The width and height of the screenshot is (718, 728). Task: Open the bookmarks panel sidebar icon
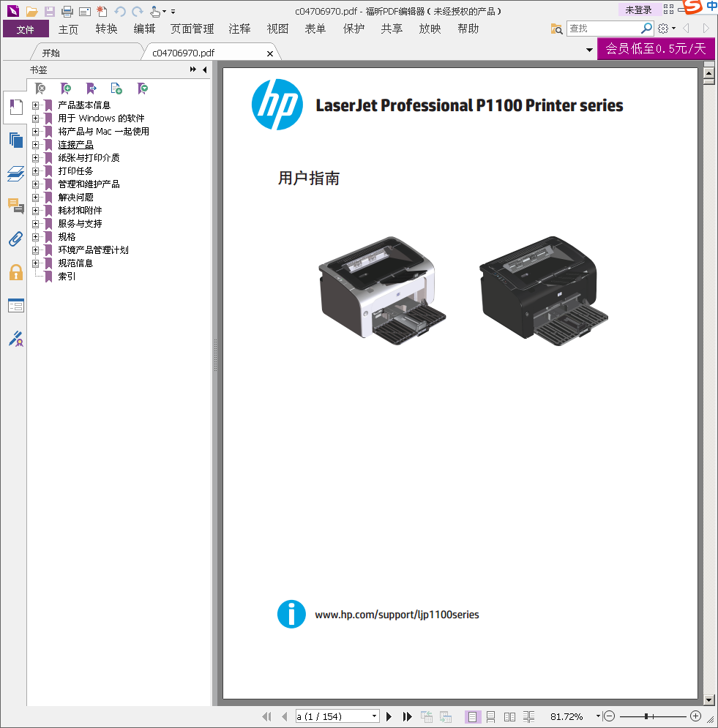tap(16, 107)
